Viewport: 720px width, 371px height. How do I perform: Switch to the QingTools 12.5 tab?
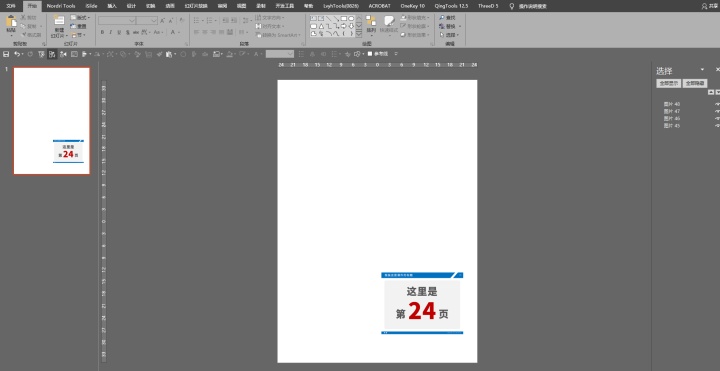pyautogui.click(x=451, y=6)
